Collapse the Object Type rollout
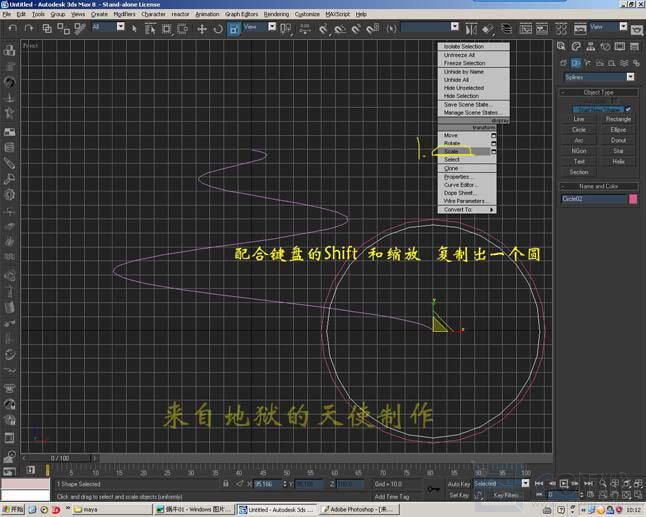The width and height of the screenshot is (646, 517). tap(599, 92)
